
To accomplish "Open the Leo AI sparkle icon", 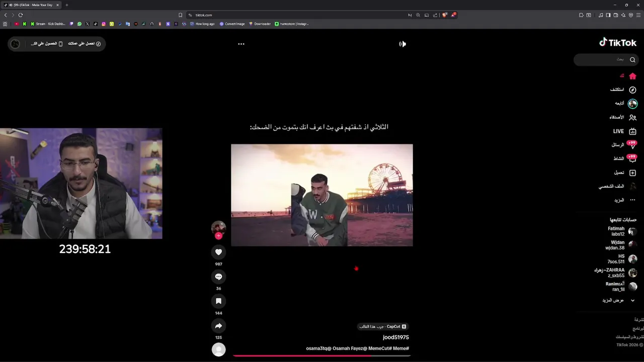I will pos(623,15).
